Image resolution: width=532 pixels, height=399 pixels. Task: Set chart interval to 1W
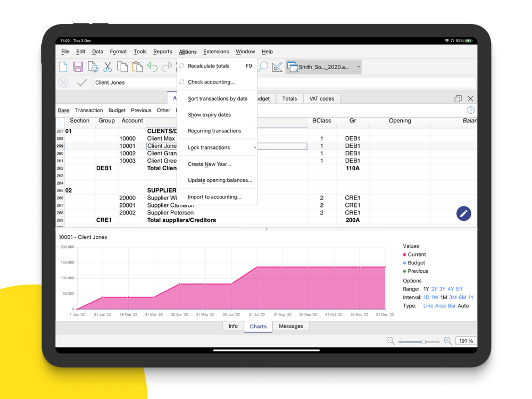tap(435, 297)
